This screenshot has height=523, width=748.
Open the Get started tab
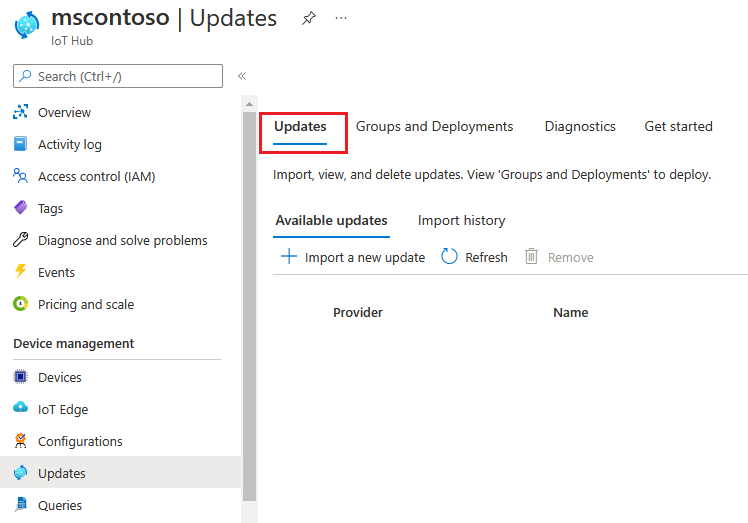(x=678, y=126)
